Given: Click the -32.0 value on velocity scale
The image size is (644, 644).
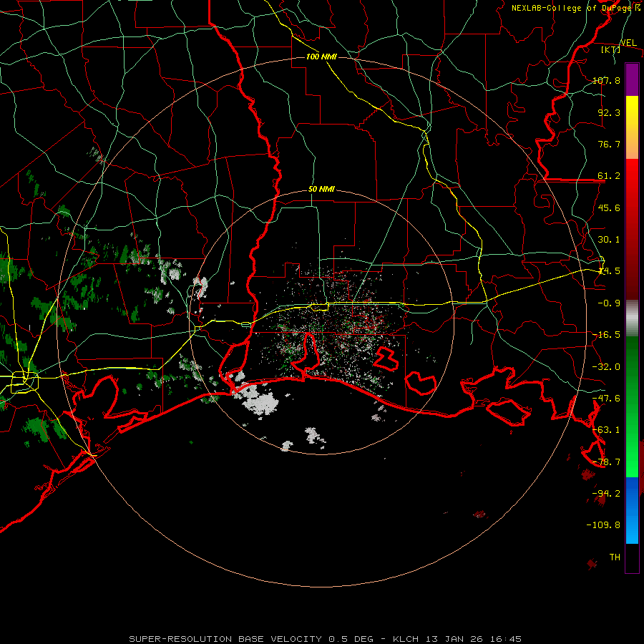Looking at the screenshot, I should 606,367.
